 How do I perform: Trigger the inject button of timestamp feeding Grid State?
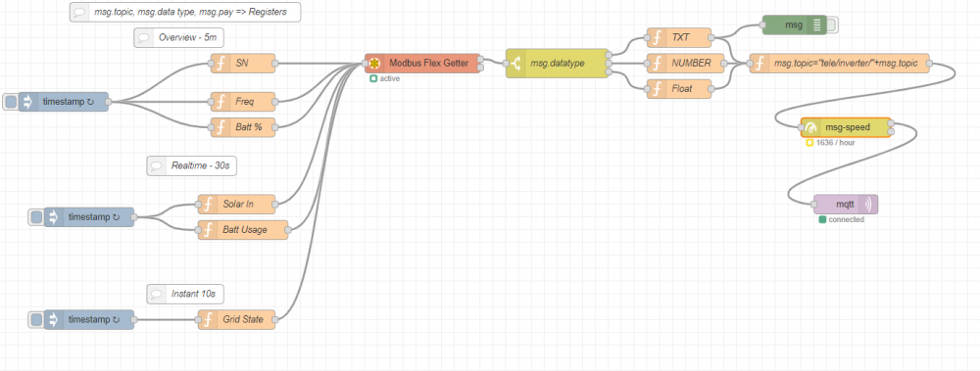[36, 320]
